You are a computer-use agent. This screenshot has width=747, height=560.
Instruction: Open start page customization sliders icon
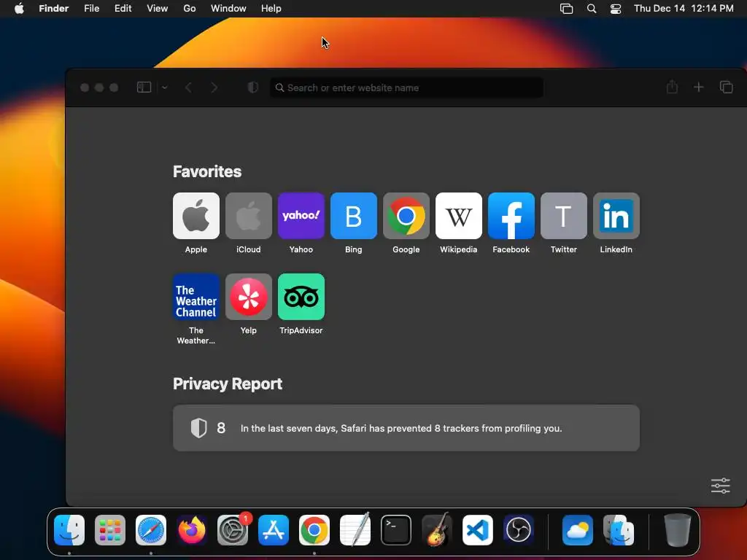720,486
